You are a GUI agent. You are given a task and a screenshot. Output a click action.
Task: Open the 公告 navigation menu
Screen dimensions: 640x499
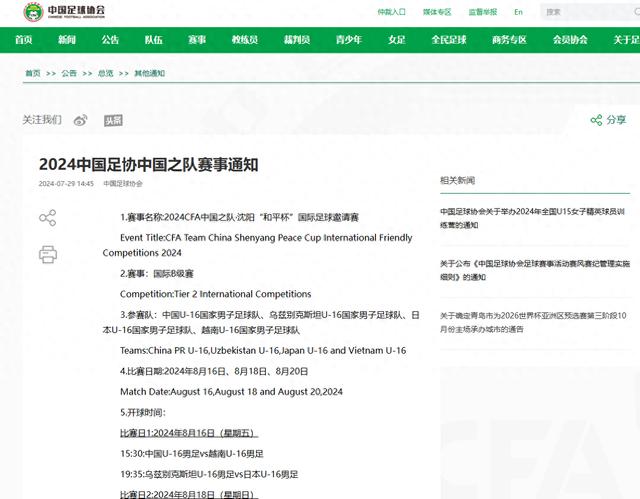(110, 40)
